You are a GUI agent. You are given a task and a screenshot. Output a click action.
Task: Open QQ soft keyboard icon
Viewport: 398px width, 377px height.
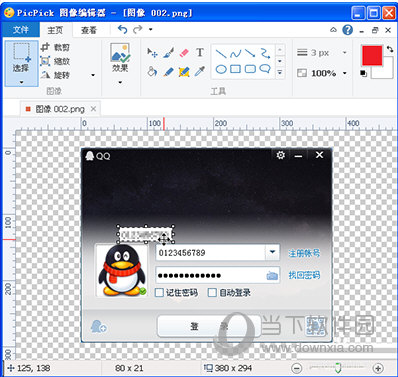[272, 276]
